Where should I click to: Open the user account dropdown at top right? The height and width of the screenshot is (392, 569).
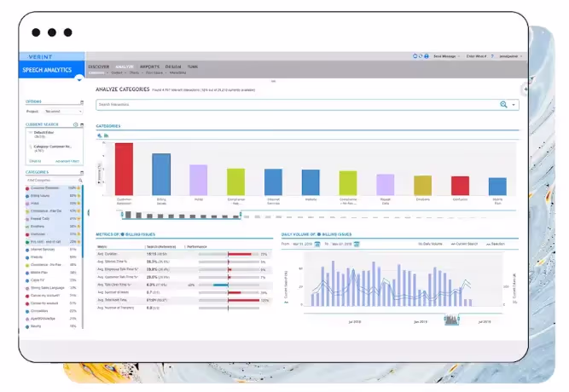511,56
